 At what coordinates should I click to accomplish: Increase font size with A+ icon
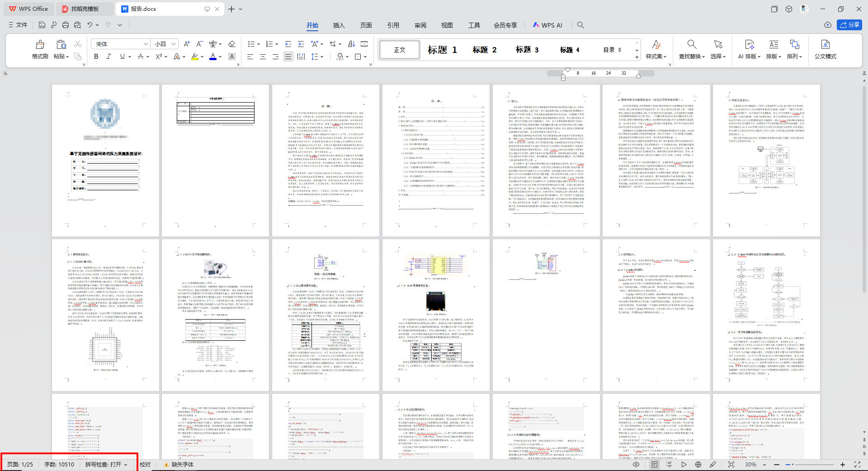(x=187, y=44)
